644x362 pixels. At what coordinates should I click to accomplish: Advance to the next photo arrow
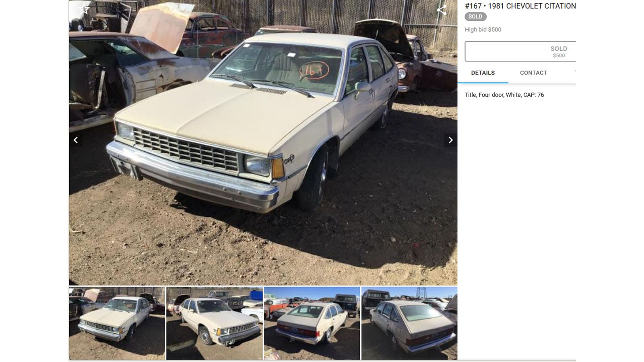click(x=450, y=140)
